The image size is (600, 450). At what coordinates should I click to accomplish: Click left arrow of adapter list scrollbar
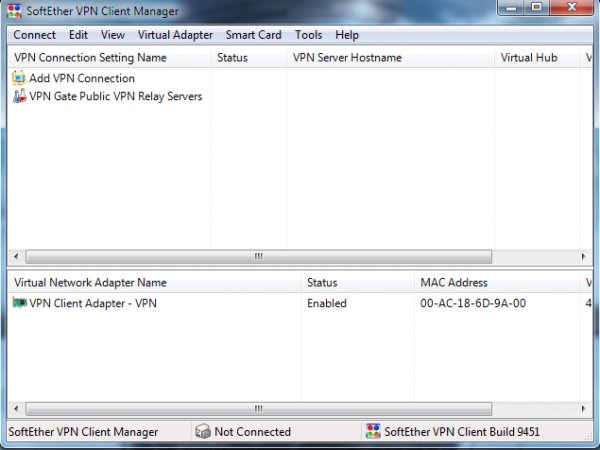16,408
